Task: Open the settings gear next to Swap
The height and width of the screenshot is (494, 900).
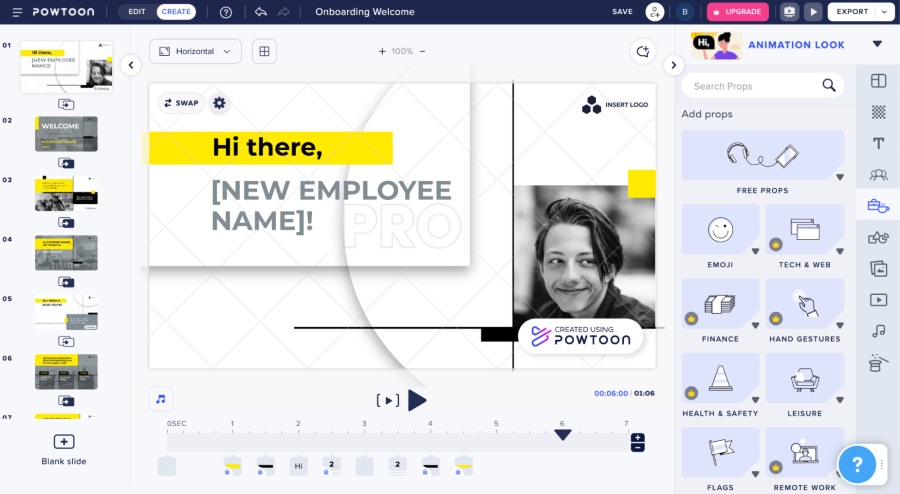Action: pyautogui.click(x=219, y=102)
